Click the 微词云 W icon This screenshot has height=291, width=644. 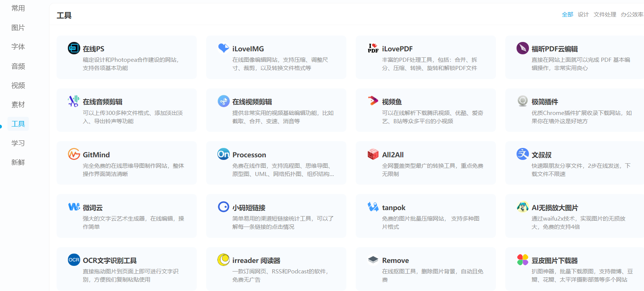click(x=74, y=207)
